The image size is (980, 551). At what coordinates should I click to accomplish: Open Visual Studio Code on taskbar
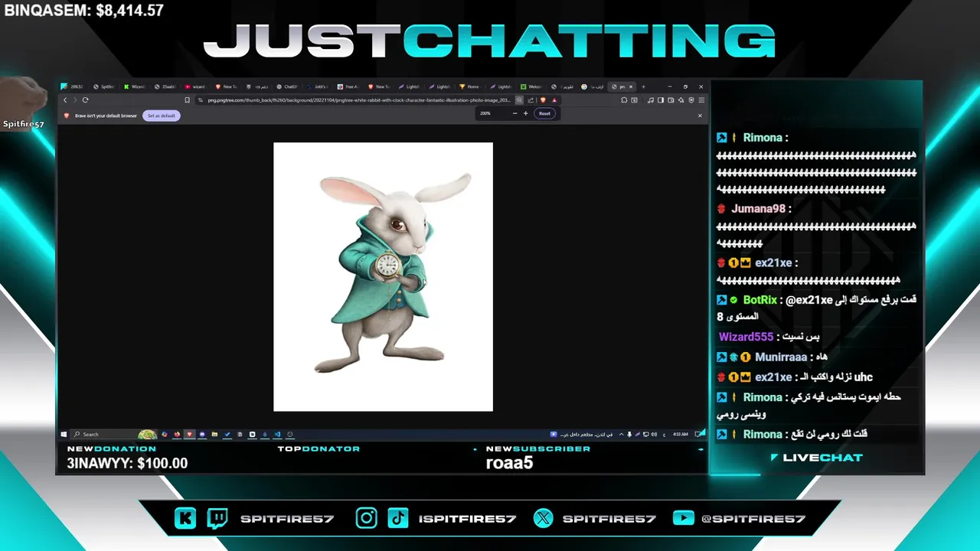point(277,434)
